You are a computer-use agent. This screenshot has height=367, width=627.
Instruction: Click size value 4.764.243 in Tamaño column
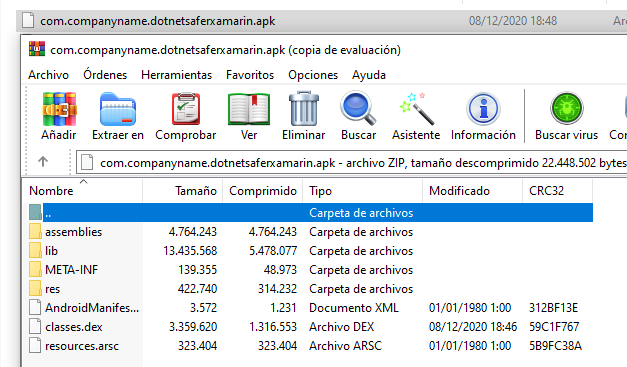coord(193,232)
